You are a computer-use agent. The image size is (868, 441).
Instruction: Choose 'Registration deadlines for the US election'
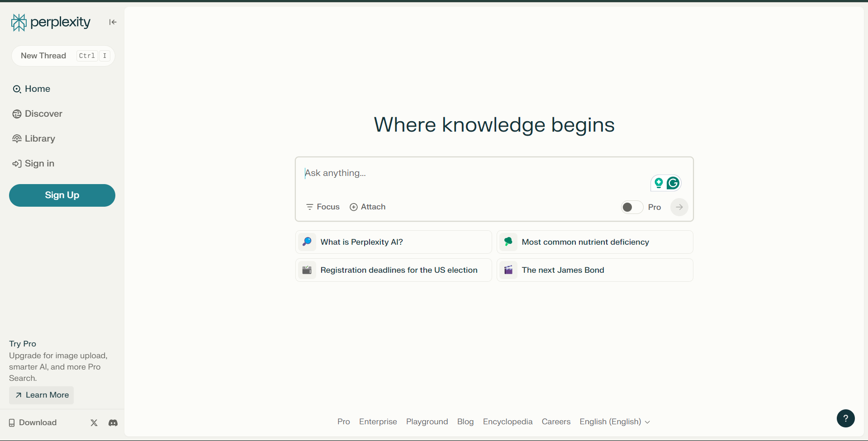[394, 270]
